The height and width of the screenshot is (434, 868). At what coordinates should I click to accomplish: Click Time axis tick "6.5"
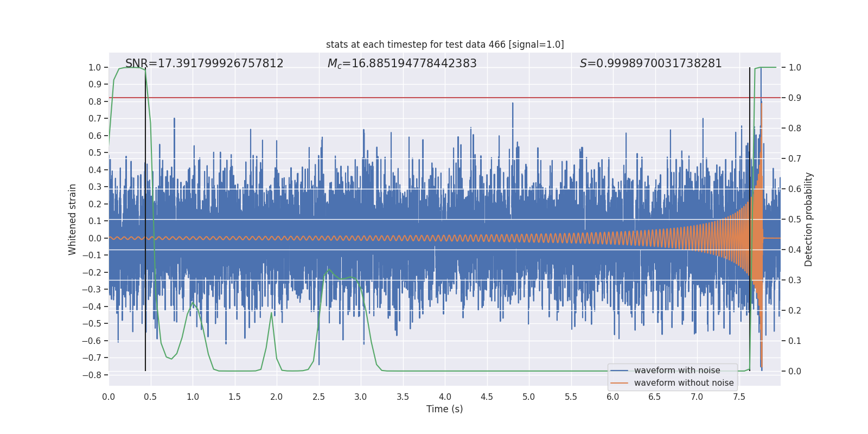coord(655,397)
